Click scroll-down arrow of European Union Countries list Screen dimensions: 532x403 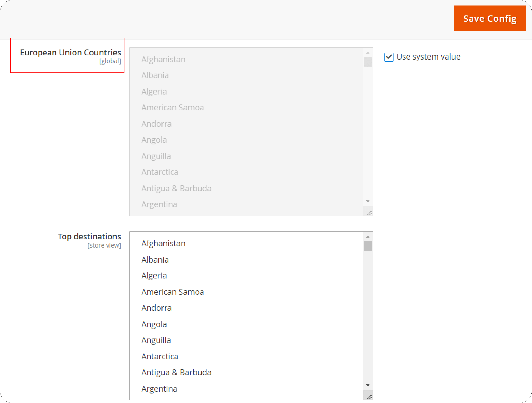click(368, 201)
